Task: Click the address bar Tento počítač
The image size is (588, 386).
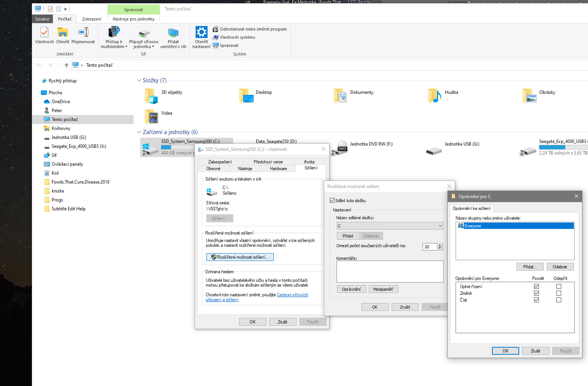Action: click(x=99, y=65)
